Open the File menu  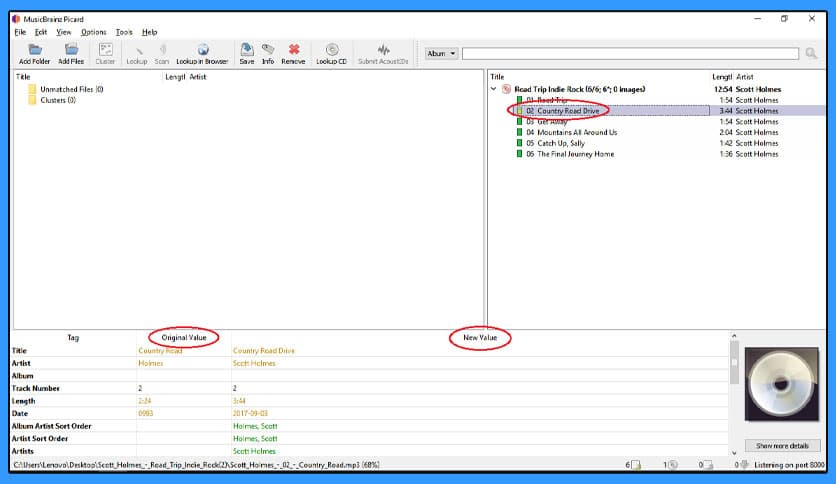(20, 32)
